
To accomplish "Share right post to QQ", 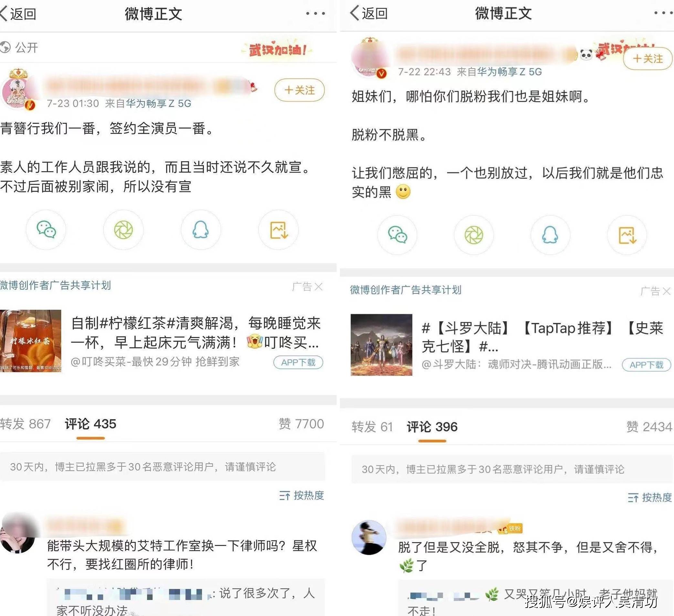I will tap(550, 235).
